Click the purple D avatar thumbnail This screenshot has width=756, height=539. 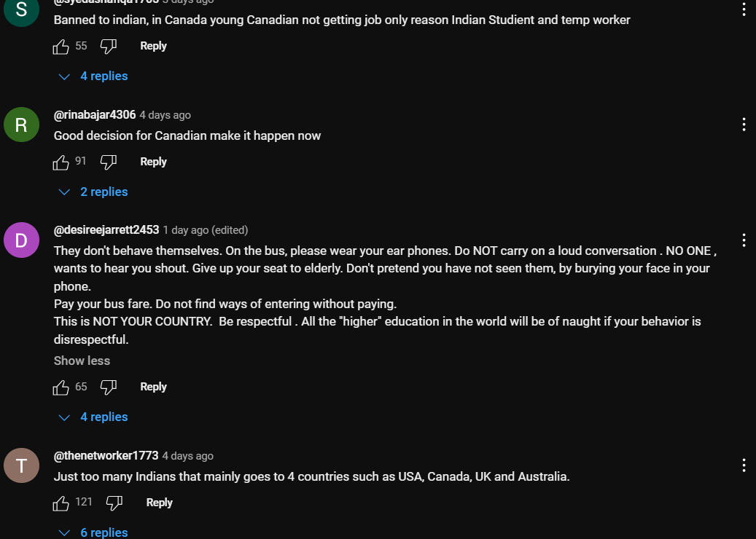[21, 240]
